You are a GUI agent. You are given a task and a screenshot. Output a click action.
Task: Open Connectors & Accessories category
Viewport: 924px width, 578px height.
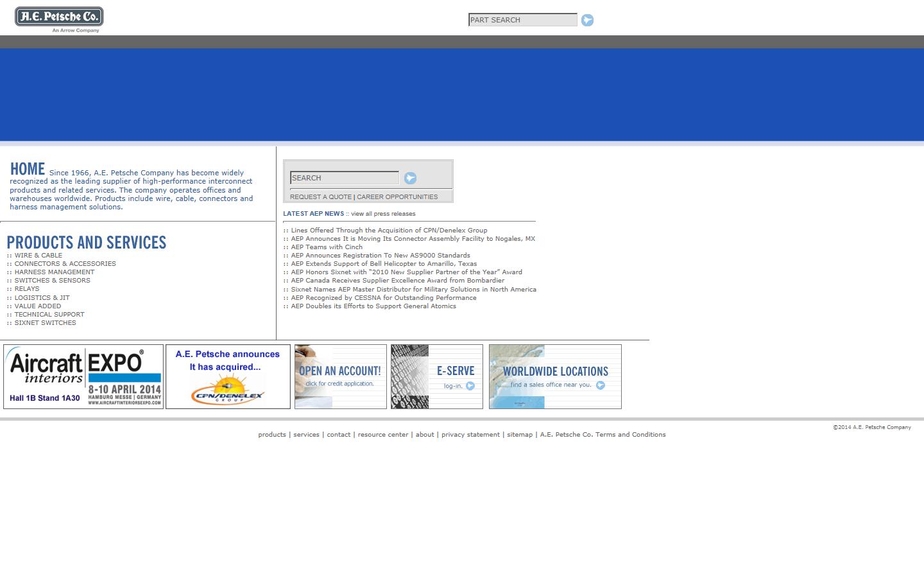(65, 264)
